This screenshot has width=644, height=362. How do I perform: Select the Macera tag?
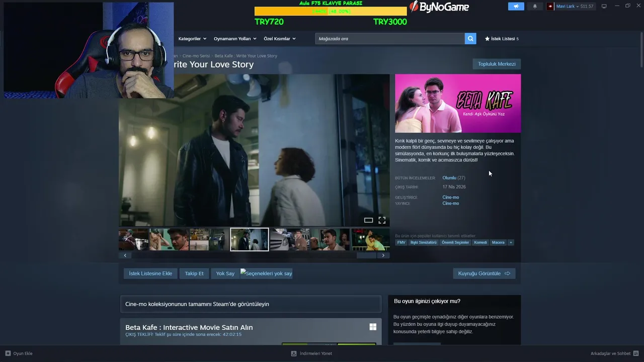[x=498, y=242]
